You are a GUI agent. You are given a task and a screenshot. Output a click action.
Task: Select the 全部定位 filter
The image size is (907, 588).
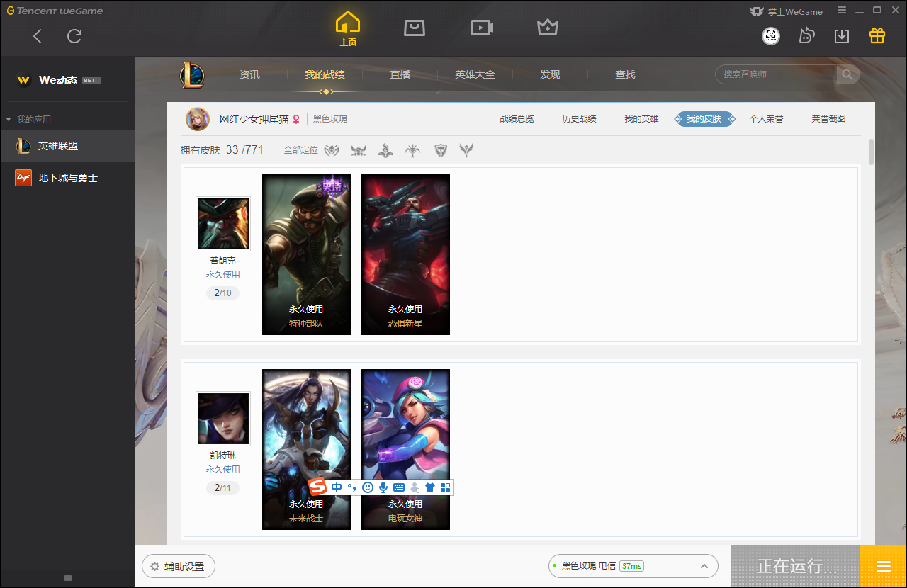tap(300, 150)
